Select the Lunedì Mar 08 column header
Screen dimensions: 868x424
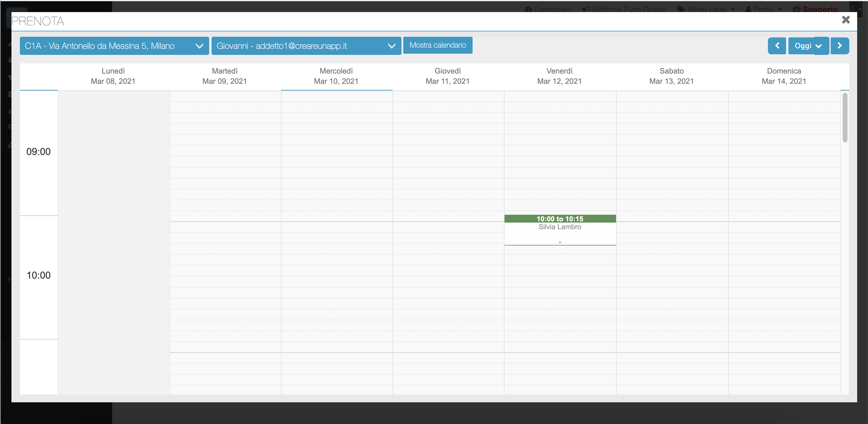[x=113, y=76]
